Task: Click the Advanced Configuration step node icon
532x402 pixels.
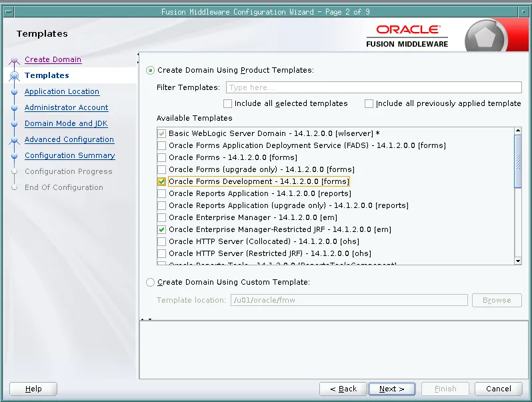Action: [x=14, y=140]
